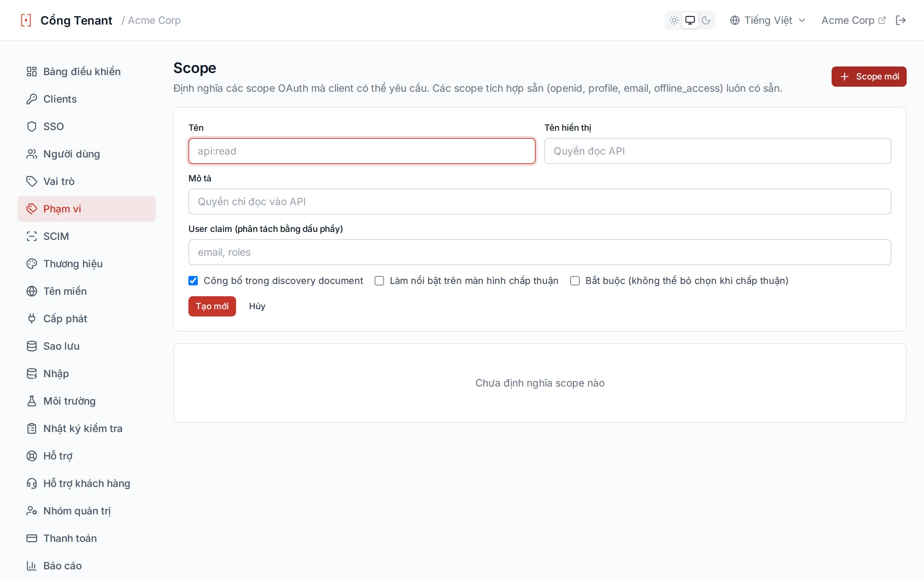This screenshot has height=578, width=924.
Task: Click the Báo cáo chart icon
Action: tap(32, 566)
